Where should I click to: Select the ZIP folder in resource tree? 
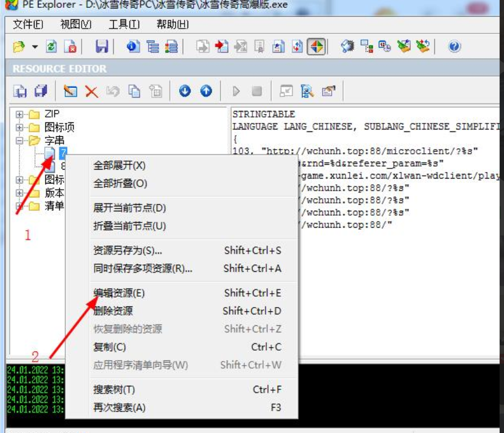[x=52, y=114]
